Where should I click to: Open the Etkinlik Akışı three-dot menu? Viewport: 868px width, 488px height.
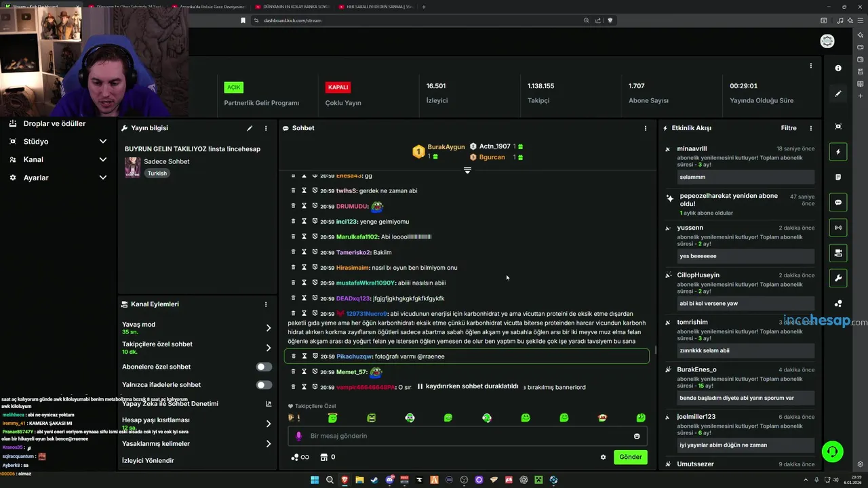810,128
